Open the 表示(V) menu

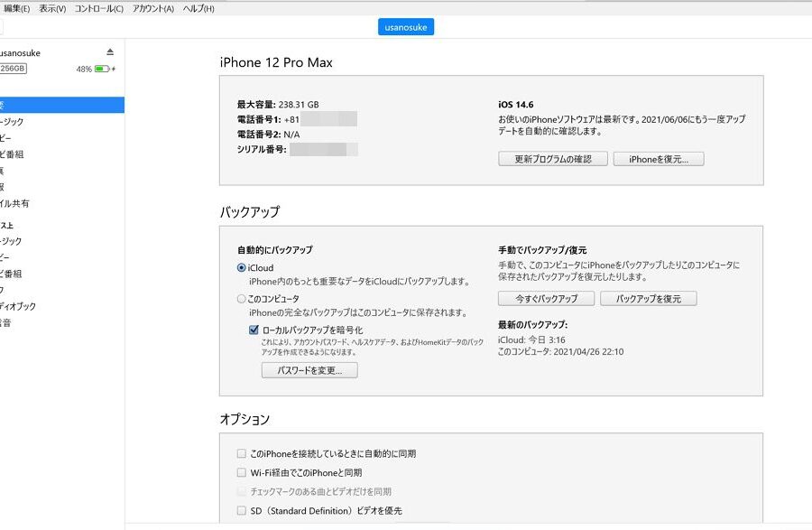[x=52, y=8]
